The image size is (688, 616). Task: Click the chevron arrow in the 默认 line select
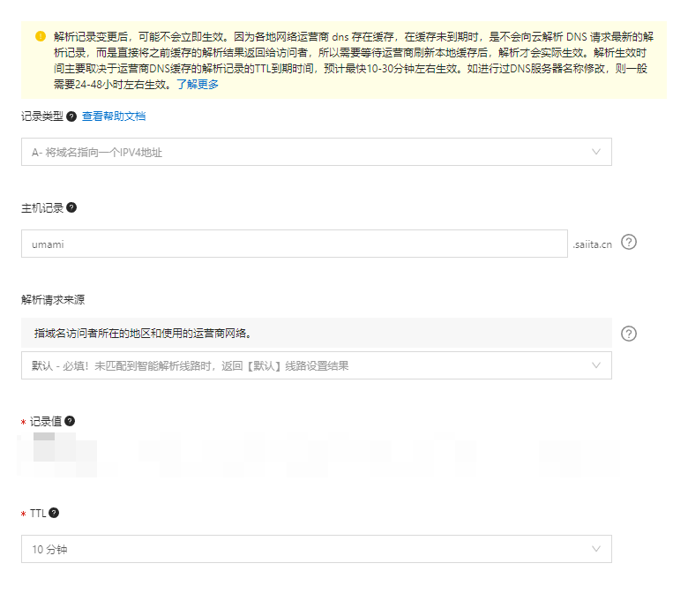click(x=596, y=365)
